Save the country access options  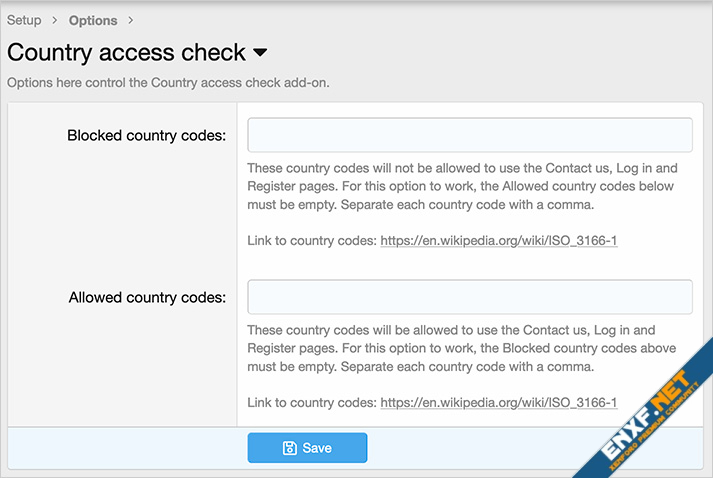(x=307, y=448)
